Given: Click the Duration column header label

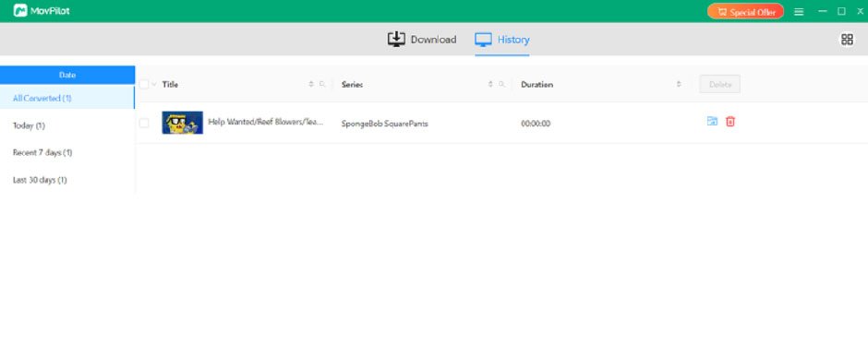Looking at the screenshot, I should click(537, 85).
